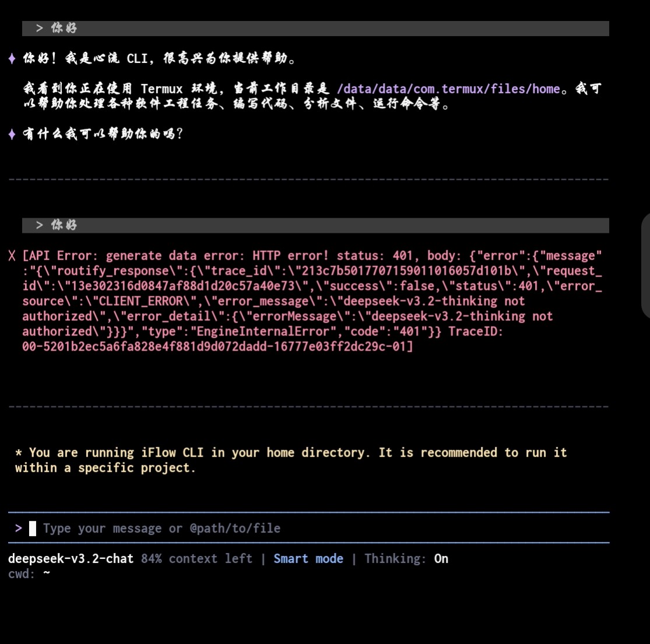Click the > prompt symbol in the input box
This screenshot has width=650, height=644.
pos(19,528)
